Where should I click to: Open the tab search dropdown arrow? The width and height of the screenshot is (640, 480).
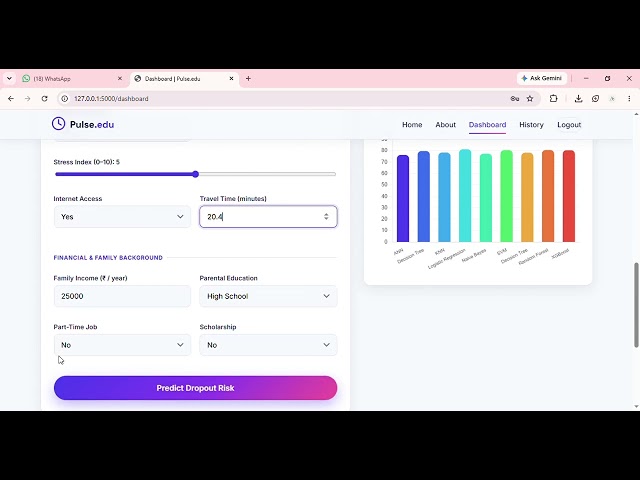click(x=9, y=78)
